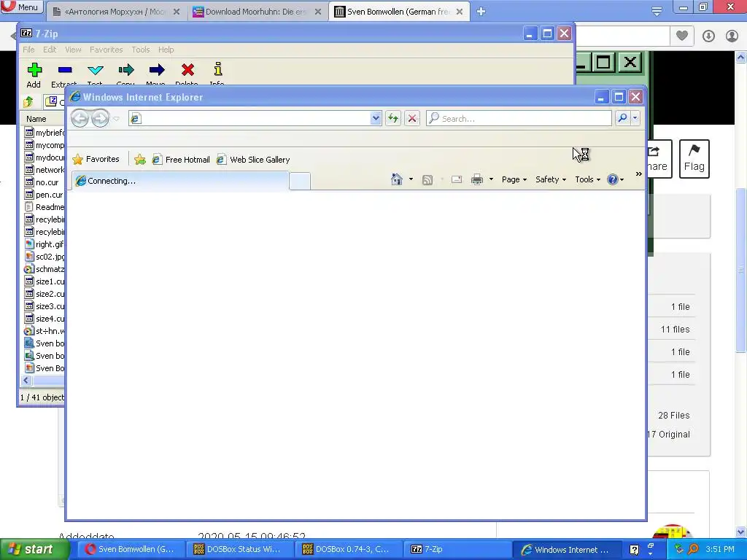Switch to 7-Zip taskbar button
747x560 pixels.
coord(458,549)
